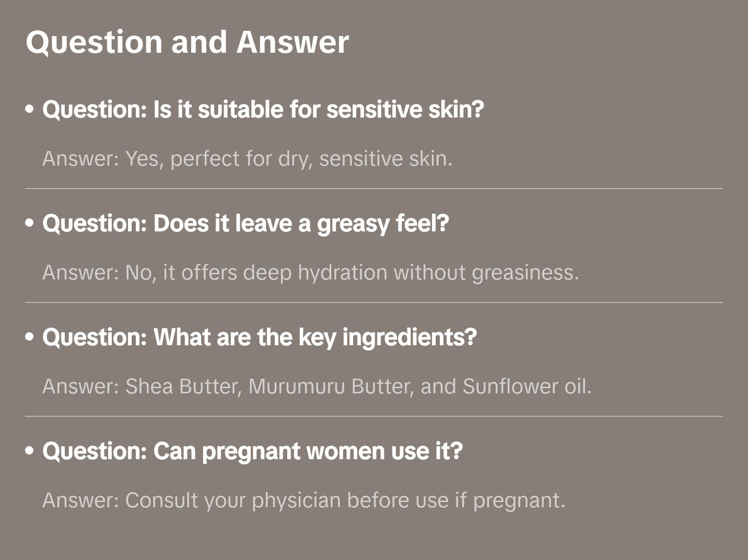This screenshot has height=560, width=748.
Task: Click the divider below the ingredients answer
Action: tap(374, 416)
